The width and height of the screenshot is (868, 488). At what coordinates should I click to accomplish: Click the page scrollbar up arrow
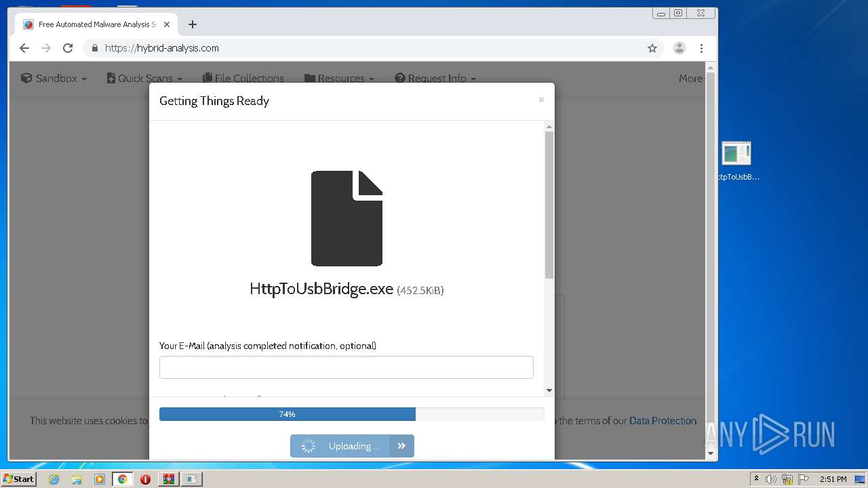[x=711, y=68]
